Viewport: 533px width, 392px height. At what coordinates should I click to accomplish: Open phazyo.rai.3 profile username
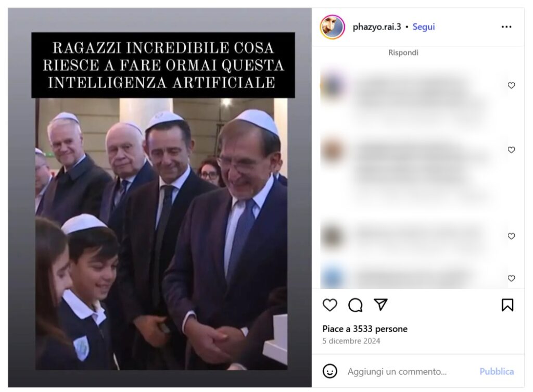[x=377, y=27]
